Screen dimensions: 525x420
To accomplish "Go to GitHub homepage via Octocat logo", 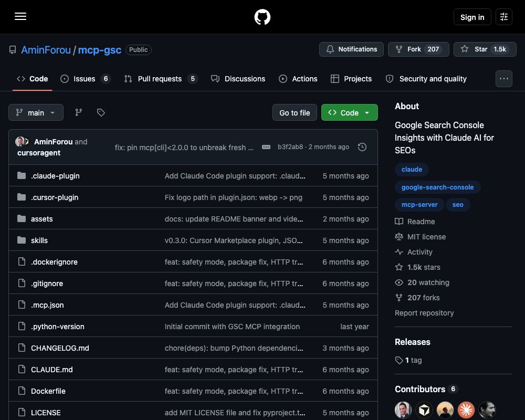I will [x=262, y=17].
